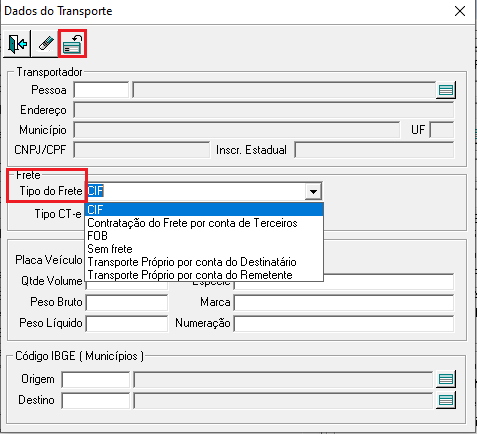
Task: Open the Origem municipality lookup icon
Action: 446,379
